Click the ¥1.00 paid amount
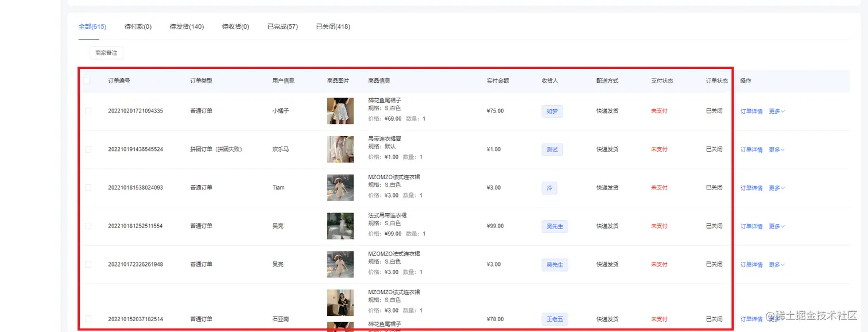This screenshot has width=868, height=332. [x=494, y=149]
